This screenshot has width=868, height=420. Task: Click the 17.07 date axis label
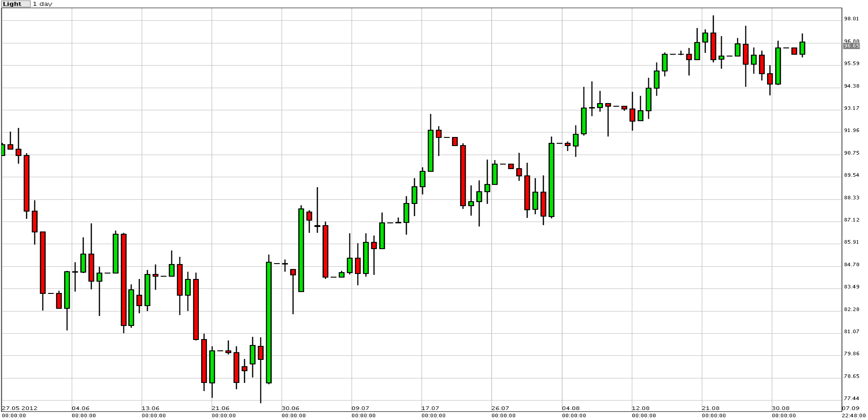[430, 408]
